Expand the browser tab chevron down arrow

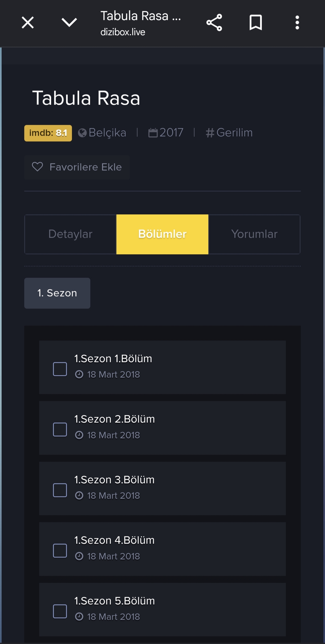(69, 22)
